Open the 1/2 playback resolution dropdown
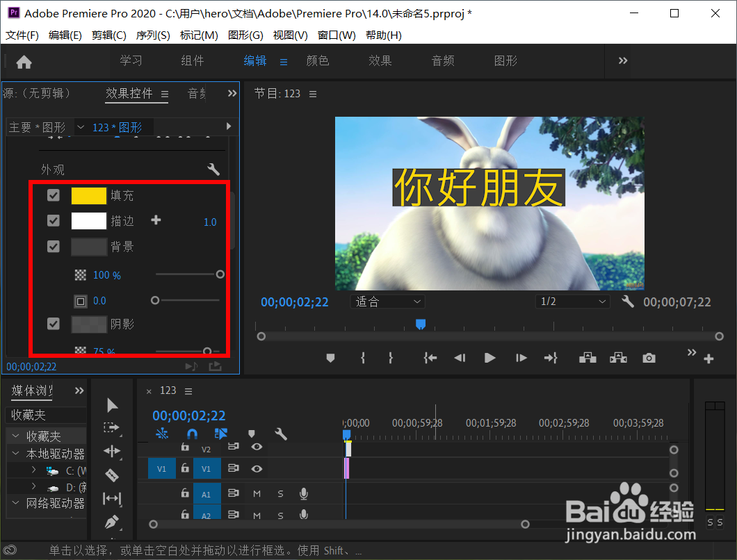Screen dimensions: 737x560 pos(572,302)
